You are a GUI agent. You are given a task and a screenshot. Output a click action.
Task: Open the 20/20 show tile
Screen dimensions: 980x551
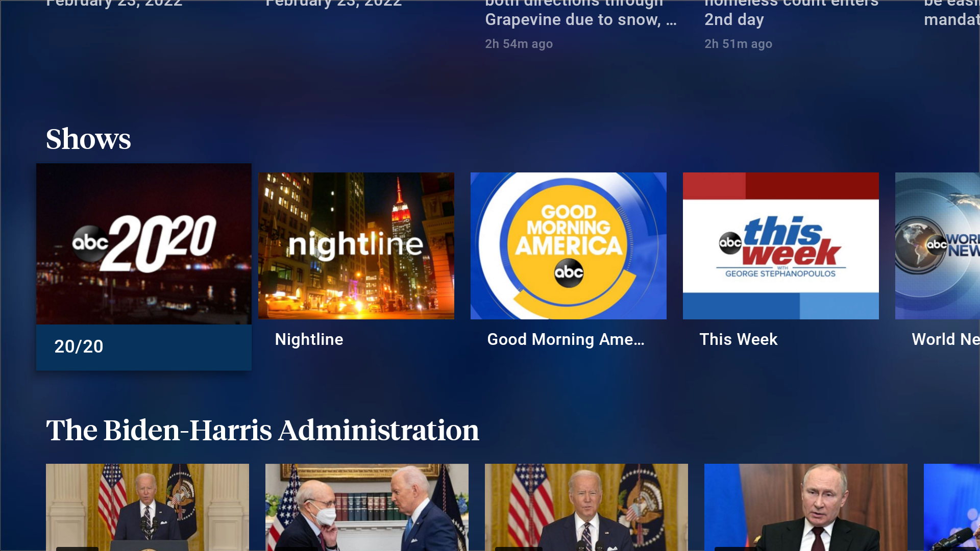point(143,244)
